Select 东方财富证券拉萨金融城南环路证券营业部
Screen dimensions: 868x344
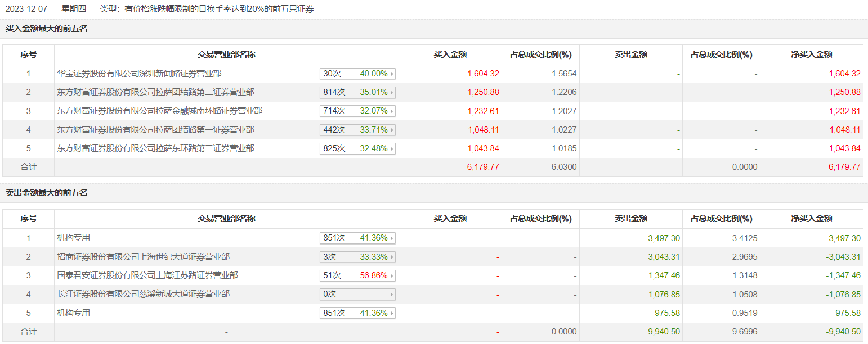[x=159, y=111]
